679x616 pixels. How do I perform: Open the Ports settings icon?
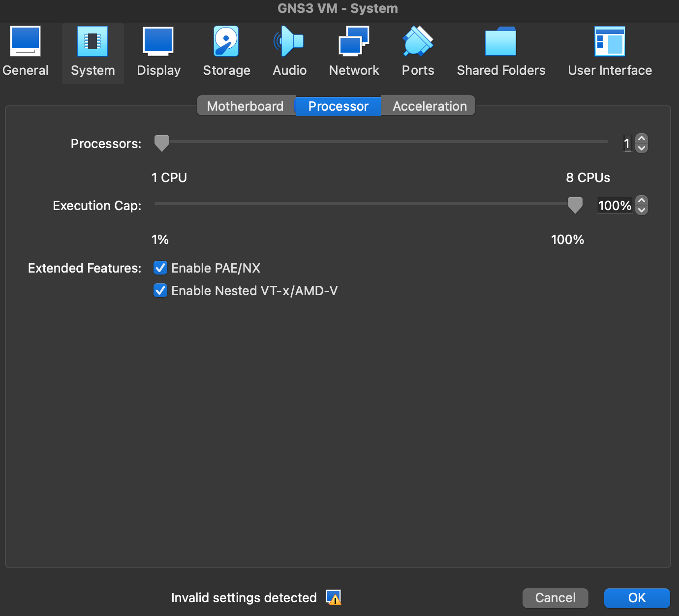[x=417, y=49]
